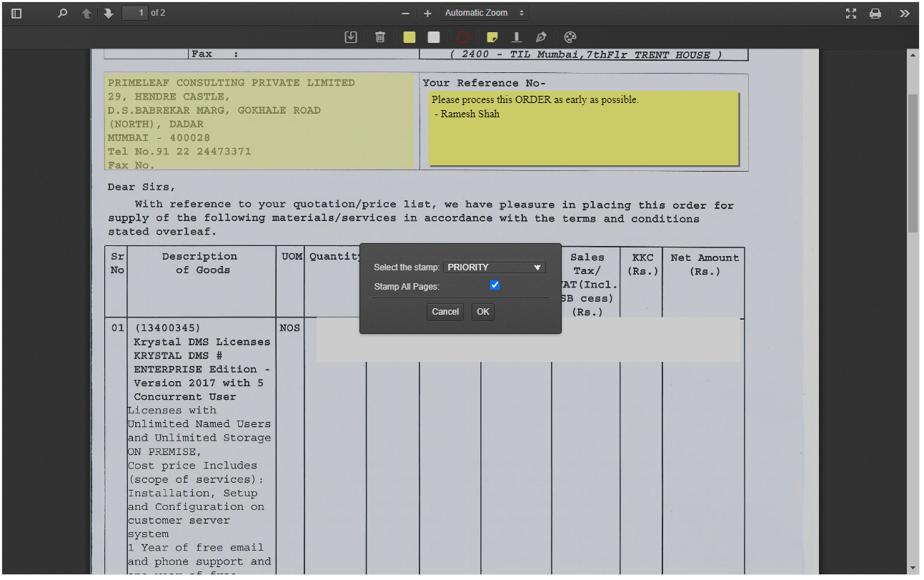Click the gray redaction rectangle in table
The width and height of the screenshot is (924, 580).
pyautogui.click(x=528, y=340)
